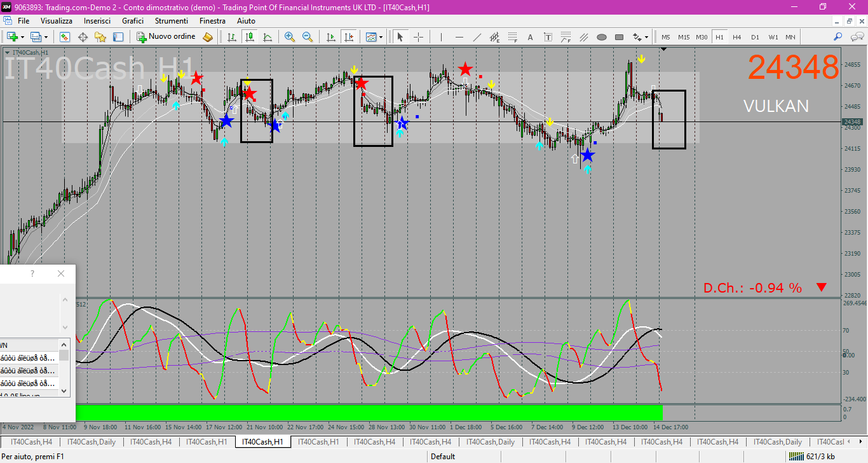Screen dimensions: 868x463
Task: Switch timeframe to M5
Action: tap(666, 37)
